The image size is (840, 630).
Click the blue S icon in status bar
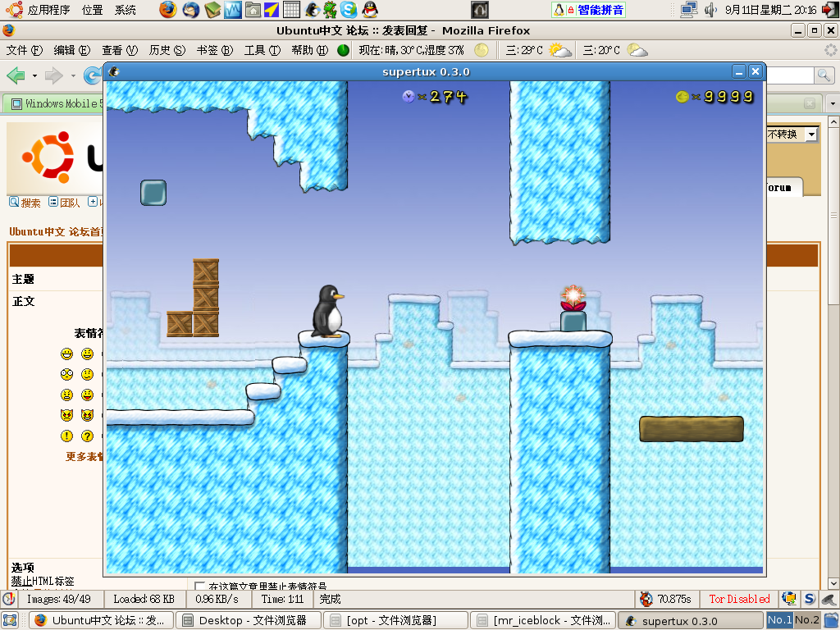(x=810, y=598)
